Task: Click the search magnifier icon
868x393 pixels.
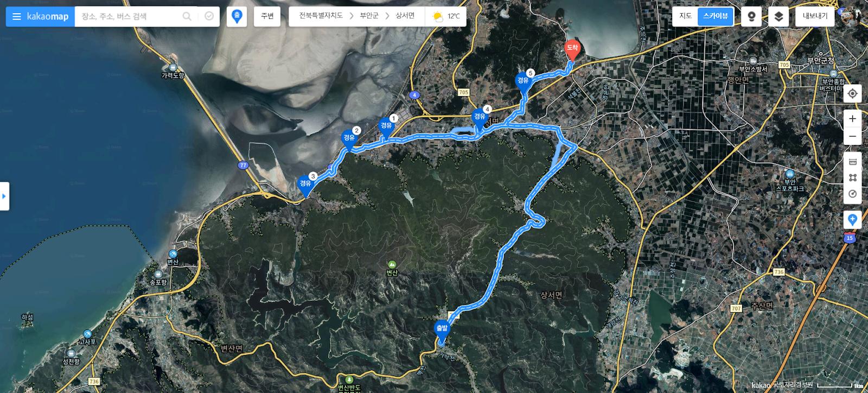Action: tap(187, 17)
